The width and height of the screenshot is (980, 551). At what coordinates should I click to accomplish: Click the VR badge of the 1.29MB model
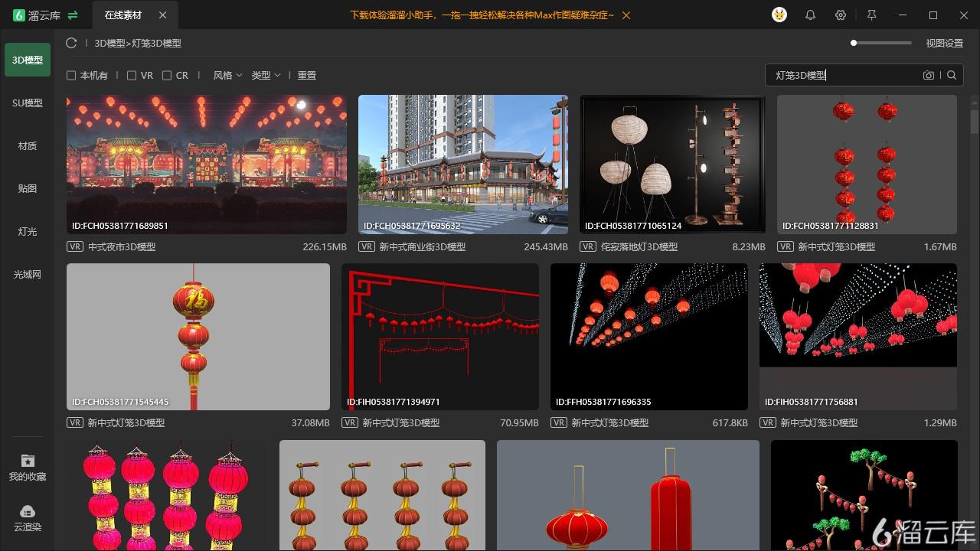[x=768, y=422]
